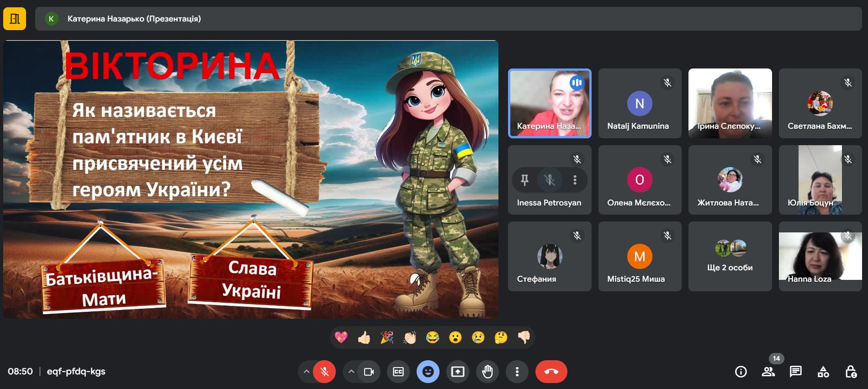
Task: Click the "Ще 2 особи" tile
Action: tap(730, 256)
